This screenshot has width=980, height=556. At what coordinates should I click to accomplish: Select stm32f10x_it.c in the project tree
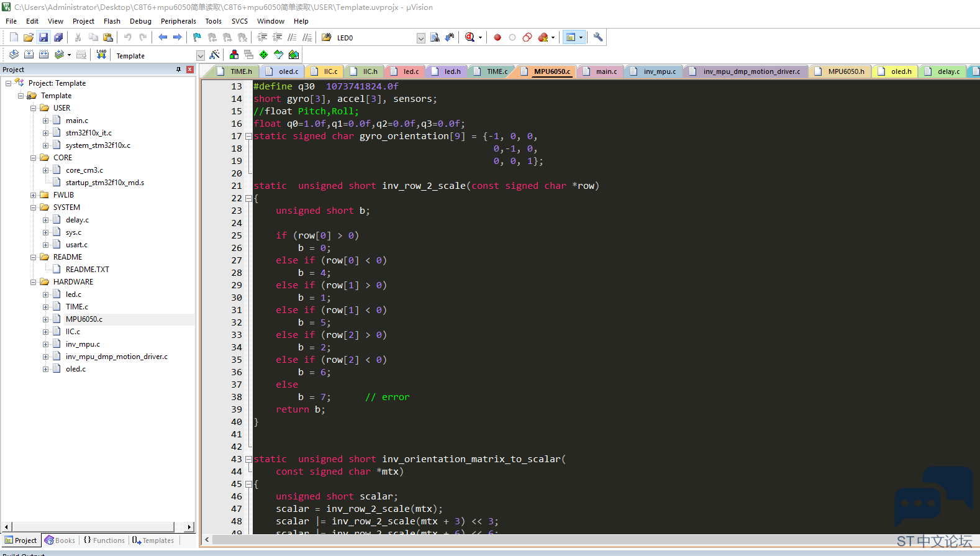coord(89,133)
